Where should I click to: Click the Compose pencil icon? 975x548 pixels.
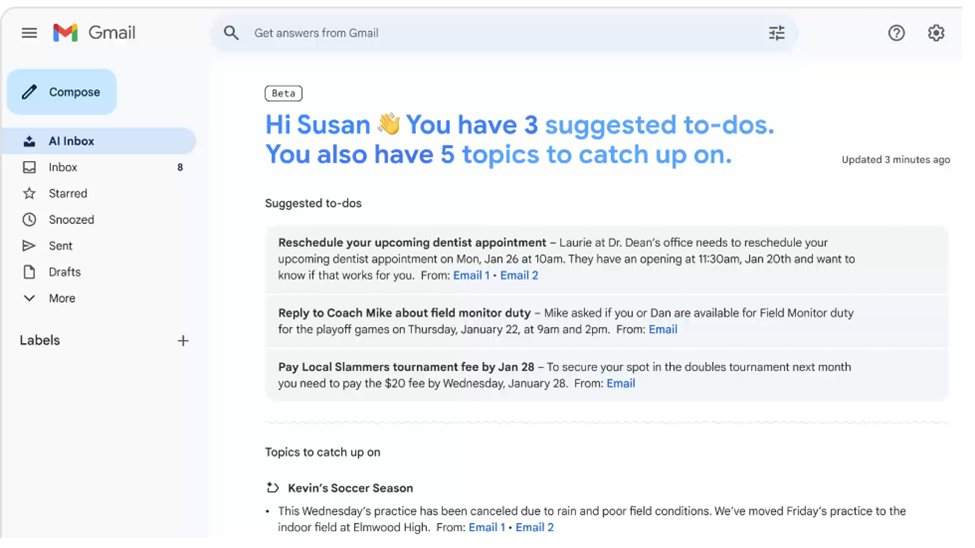(29, 92)
